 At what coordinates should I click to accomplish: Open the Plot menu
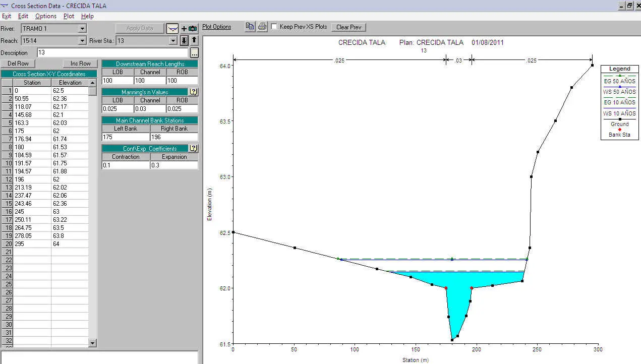click(x=69, y=16)
